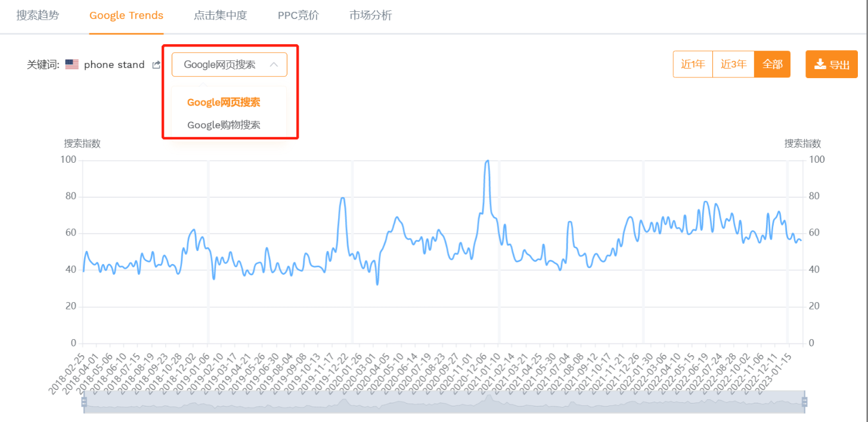Click the left 搜索指数 axis label
The image size is (868, 422).
pyautogui.click(x=82, y=143)
